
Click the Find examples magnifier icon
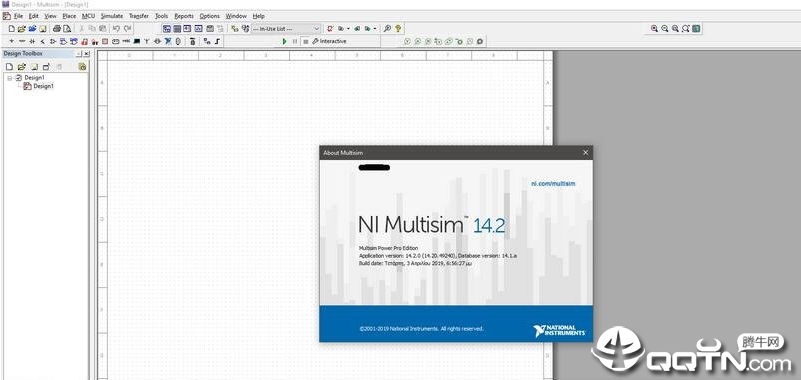click(x=387, y=29)
